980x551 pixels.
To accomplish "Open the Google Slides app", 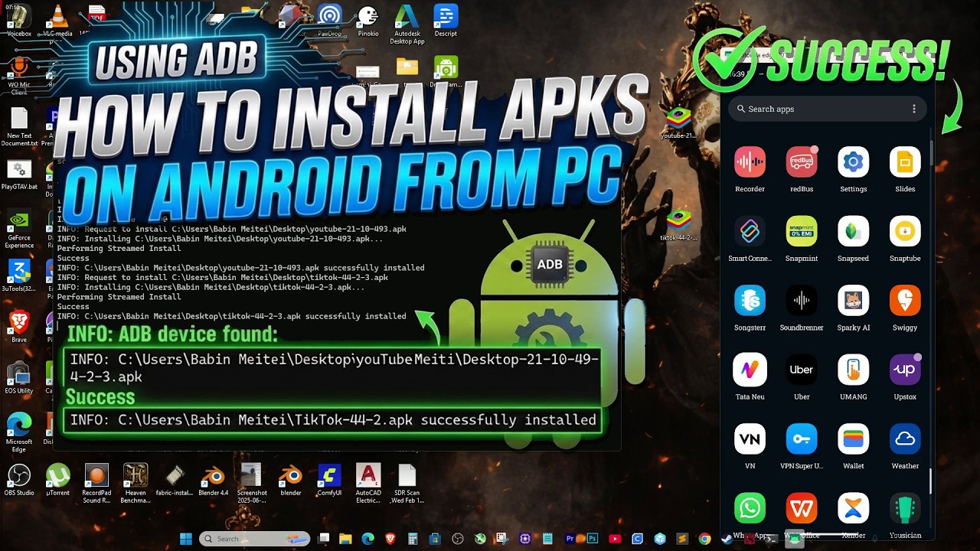I will [x=905, y=162].
